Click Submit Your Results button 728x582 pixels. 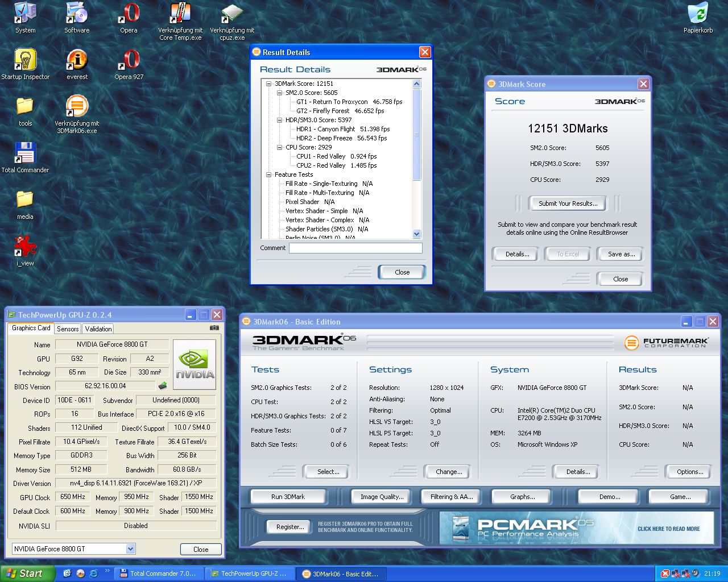(x=568, y=203)
